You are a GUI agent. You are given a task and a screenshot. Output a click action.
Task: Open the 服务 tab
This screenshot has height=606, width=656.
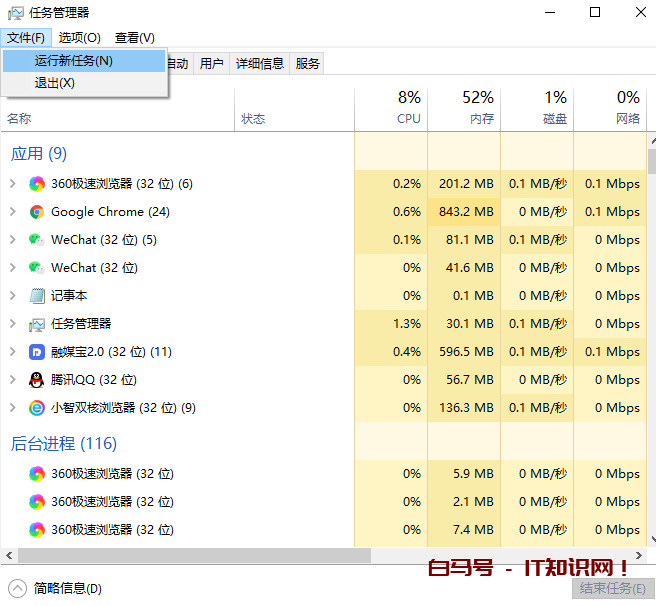tap(308, 63)
